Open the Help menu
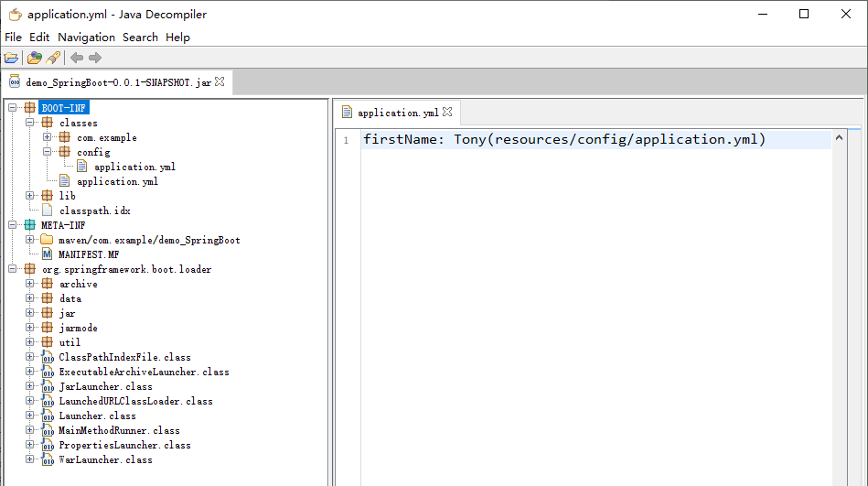868x486 pixels. pyautogui.click(x=177, y=38)
